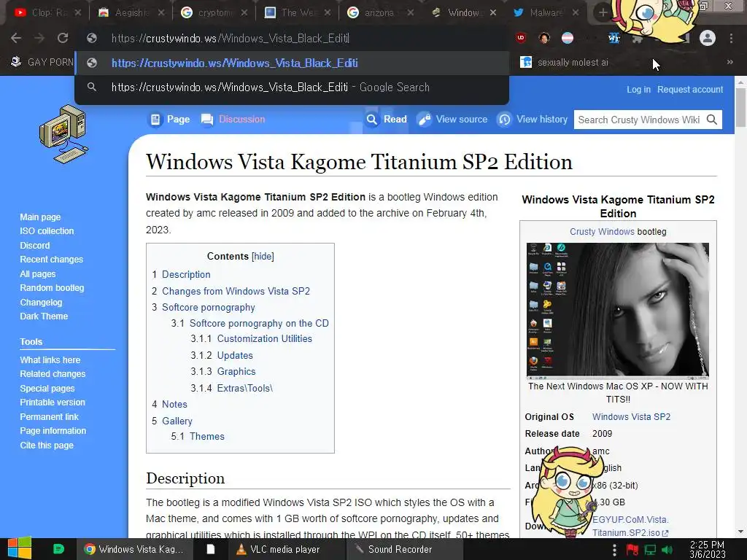Open Recent changes sidebar link
Viewport: 747px width, 560px height.
(x=52, y=260)
